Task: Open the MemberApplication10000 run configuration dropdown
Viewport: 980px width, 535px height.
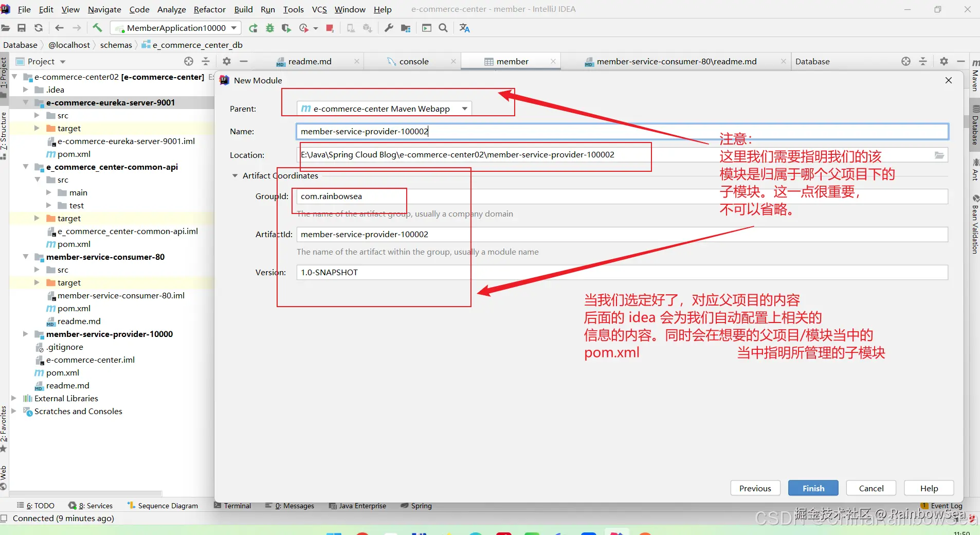Action: 176,28
